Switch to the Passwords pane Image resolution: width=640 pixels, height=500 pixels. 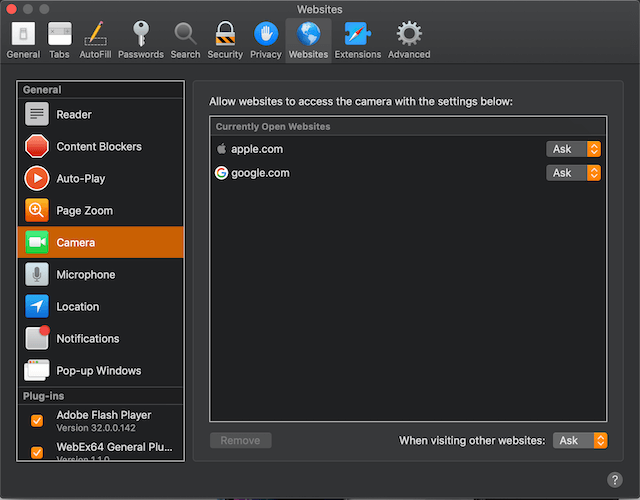tap(141, 41)
